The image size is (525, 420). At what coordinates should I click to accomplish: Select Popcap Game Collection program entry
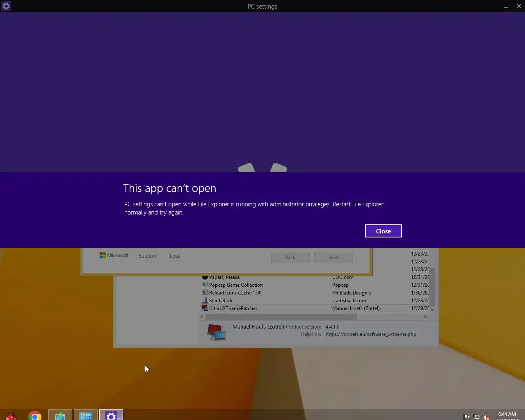point(236,285)
